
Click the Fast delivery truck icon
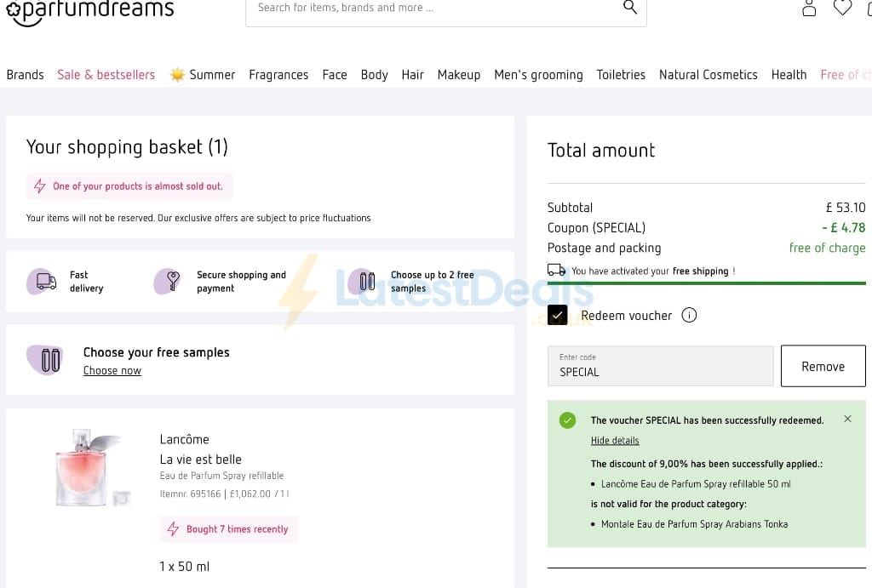coord(43,281)
